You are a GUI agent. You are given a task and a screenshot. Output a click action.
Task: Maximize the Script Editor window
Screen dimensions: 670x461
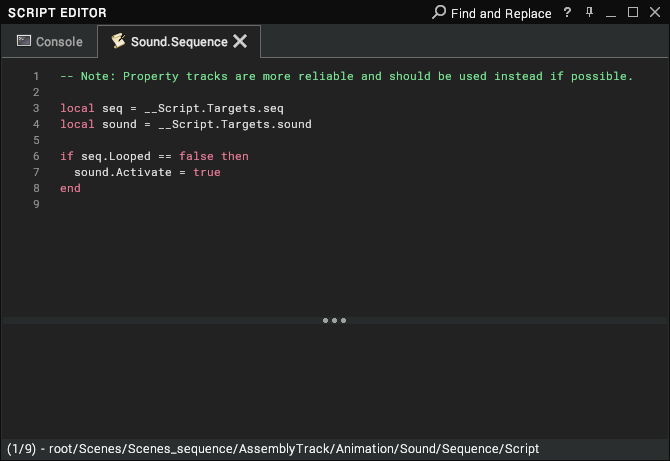[x=633, y=12]
